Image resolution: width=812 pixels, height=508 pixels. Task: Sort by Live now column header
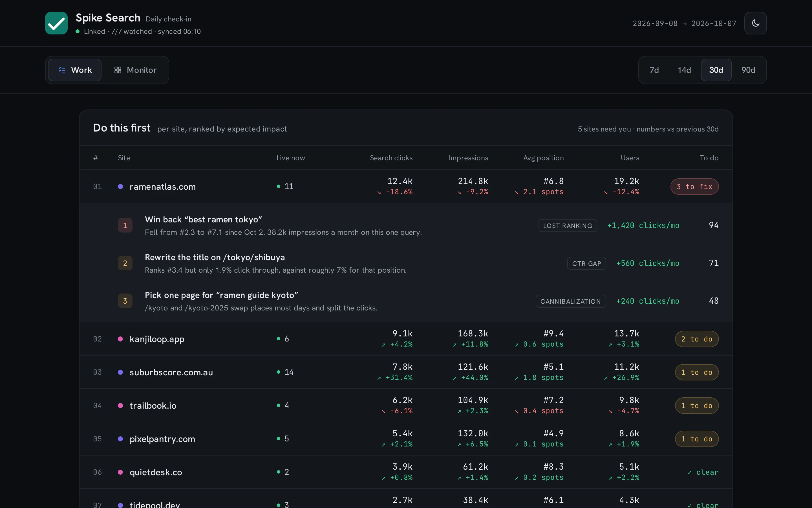[291, 157]
